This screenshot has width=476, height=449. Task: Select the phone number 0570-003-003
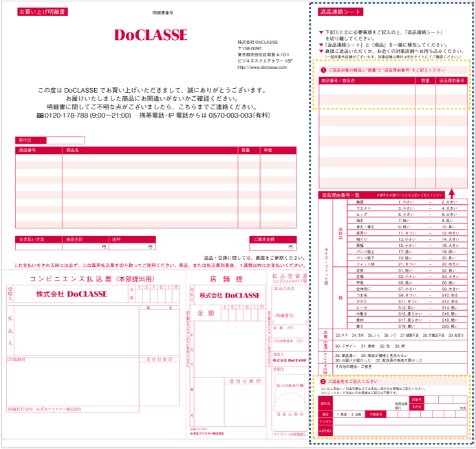(x=230, y=116)
